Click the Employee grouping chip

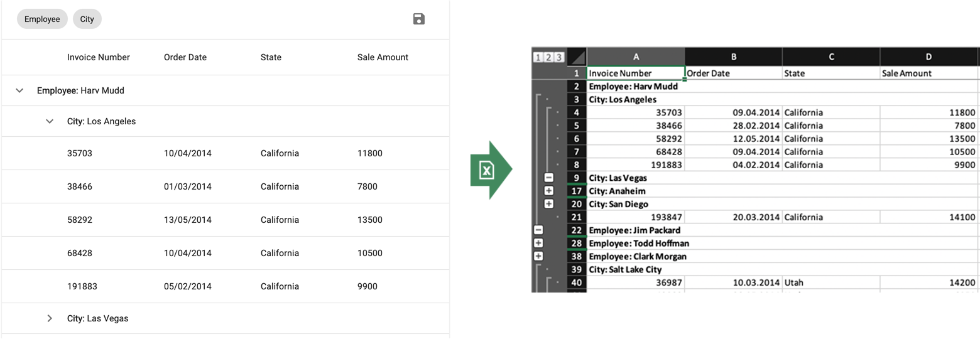42,19
